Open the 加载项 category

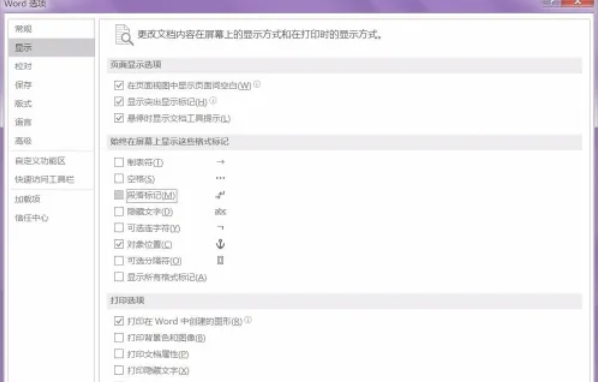click(x=51, y=199)
